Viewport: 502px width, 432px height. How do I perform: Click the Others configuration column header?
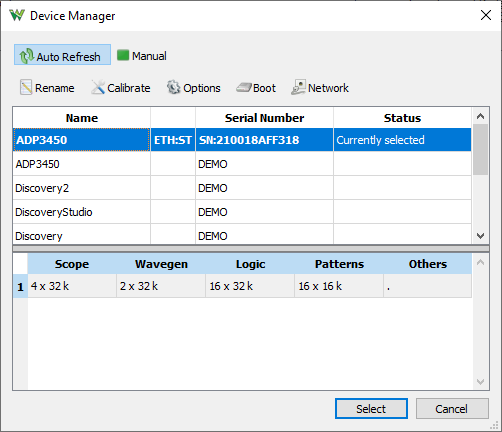tap(428, 264)
